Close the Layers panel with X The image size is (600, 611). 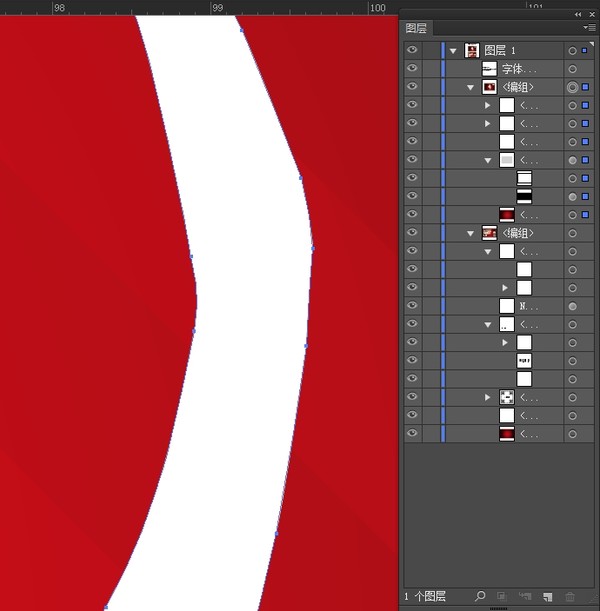click(x=592, y=14)
